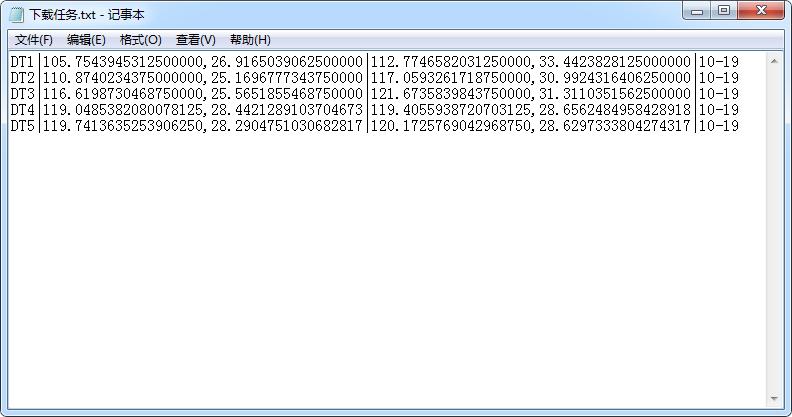
Task: Click the scrollbar up arrow
Action: [x=774, y=61]
